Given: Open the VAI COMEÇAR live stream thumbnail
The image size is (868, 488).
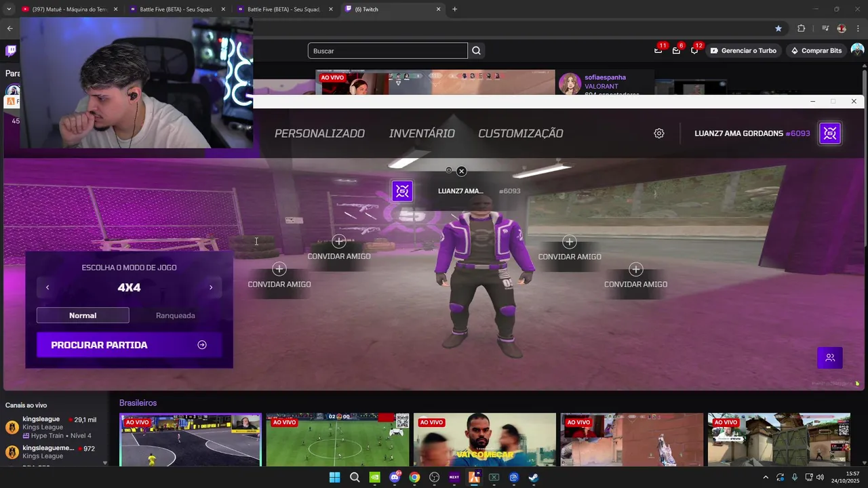Looking at the screenshot, I should [485, 440].
